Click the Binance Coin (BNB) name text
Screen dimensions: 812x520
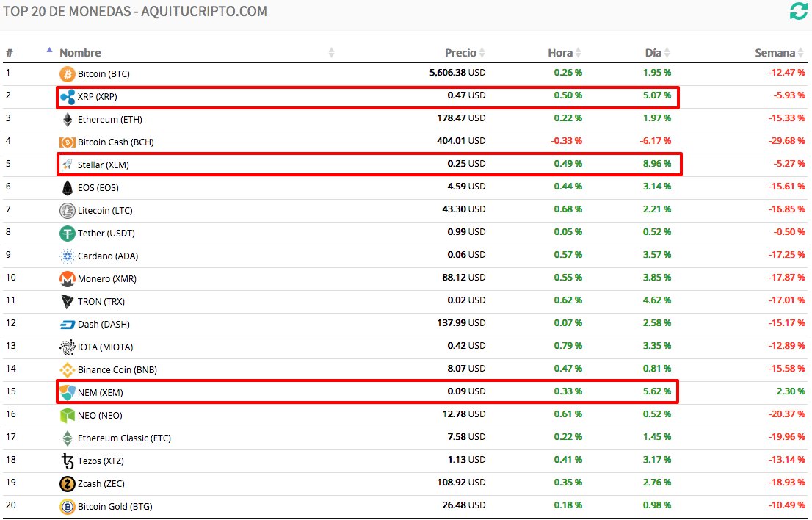click(x=117, y=370)
